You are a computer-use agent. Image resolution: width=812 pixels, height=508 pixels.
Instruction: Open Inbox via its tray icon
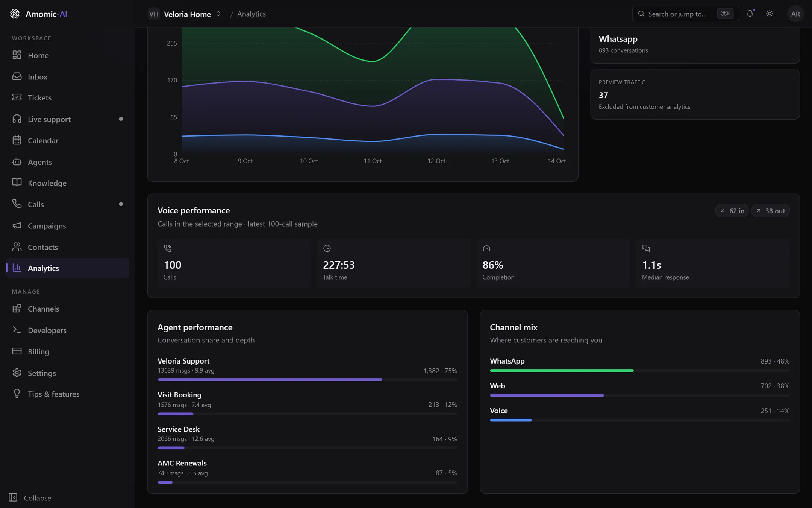tap(17, 76)
